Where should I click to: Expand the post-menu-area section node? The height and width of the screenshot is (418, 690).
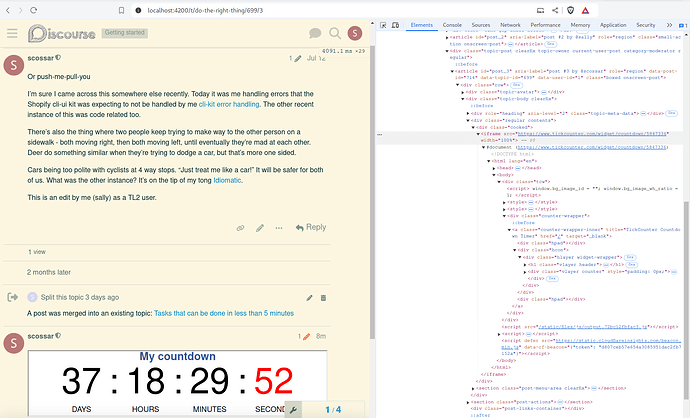pos(473,389)
